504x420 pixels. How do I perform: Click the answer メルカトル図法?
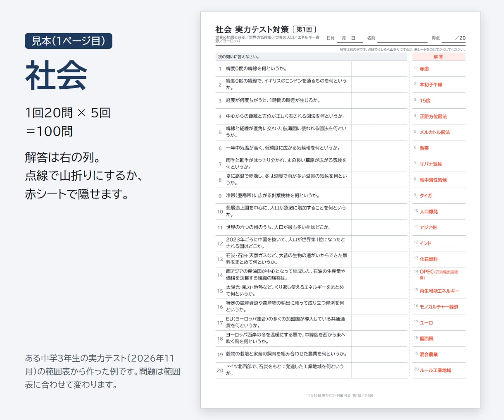pos(435,132)
